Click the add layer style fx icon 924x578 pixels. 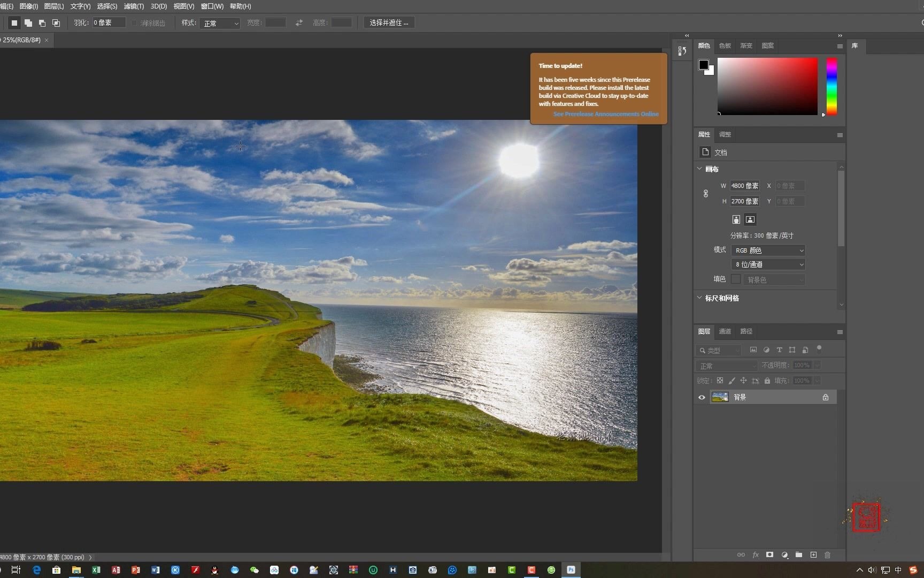point(756,555)
